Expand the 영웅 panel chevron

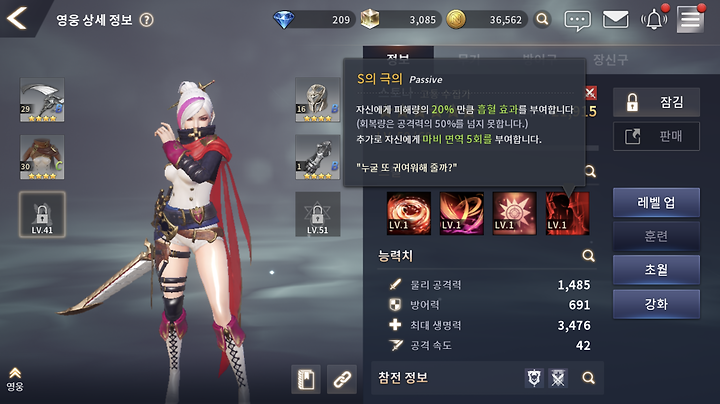coord(15,379)
